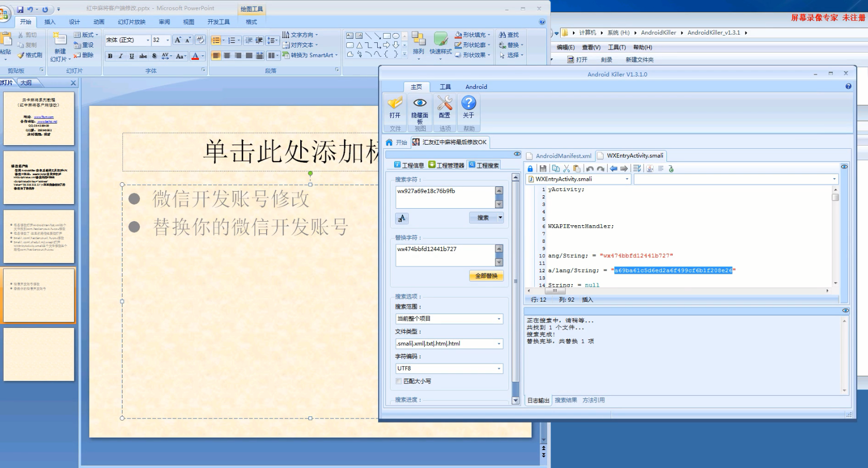Screen dimensions: 868x468
Task: Open the 搜索 button dropdown arrow
Action: pos(500,218)
